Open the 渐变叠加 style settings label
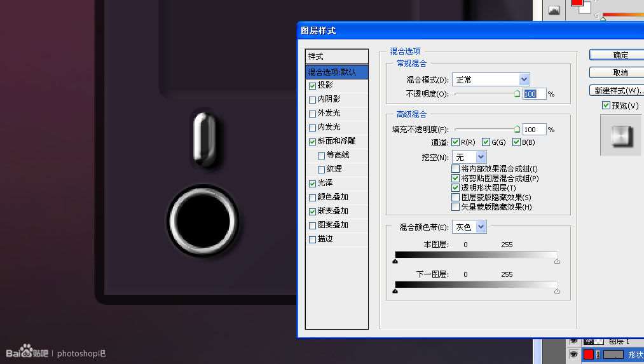 pyautogui.click(x=332, y=210)
